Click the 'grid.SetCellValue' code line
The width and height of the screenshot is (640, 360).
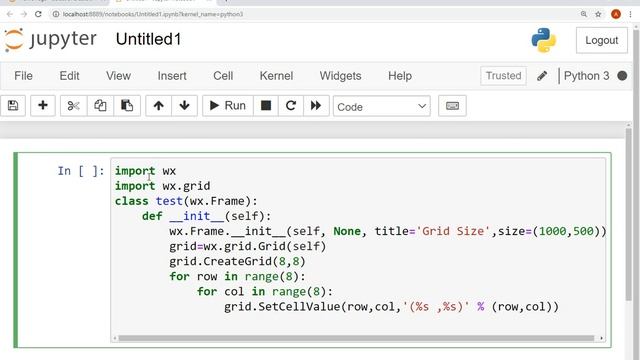click(x=391, y=307)
